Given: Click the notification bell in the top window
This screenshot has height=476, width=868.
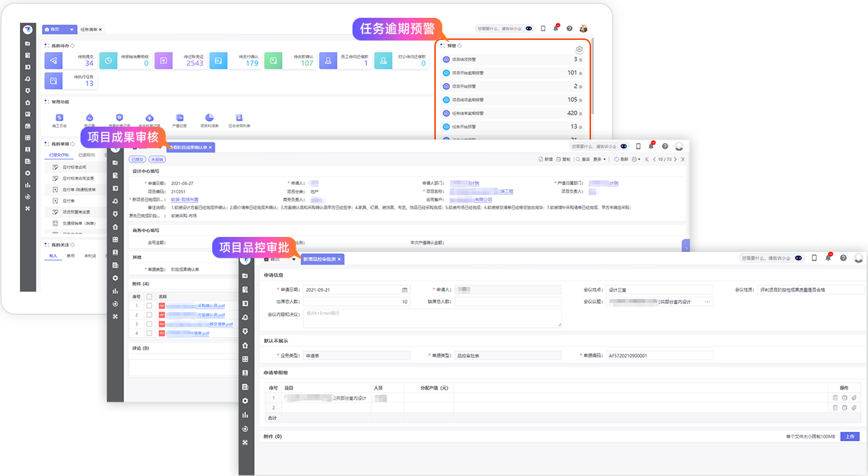Looking at the screenshot, I should pos(556,28).
